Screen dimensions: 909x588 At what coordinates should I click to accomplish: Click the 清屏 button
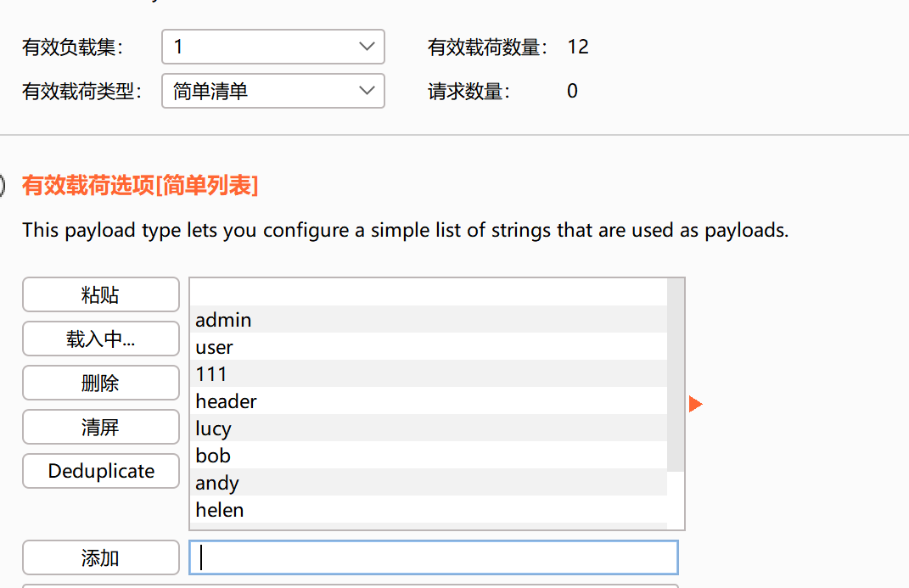click(x=100, y=427)
